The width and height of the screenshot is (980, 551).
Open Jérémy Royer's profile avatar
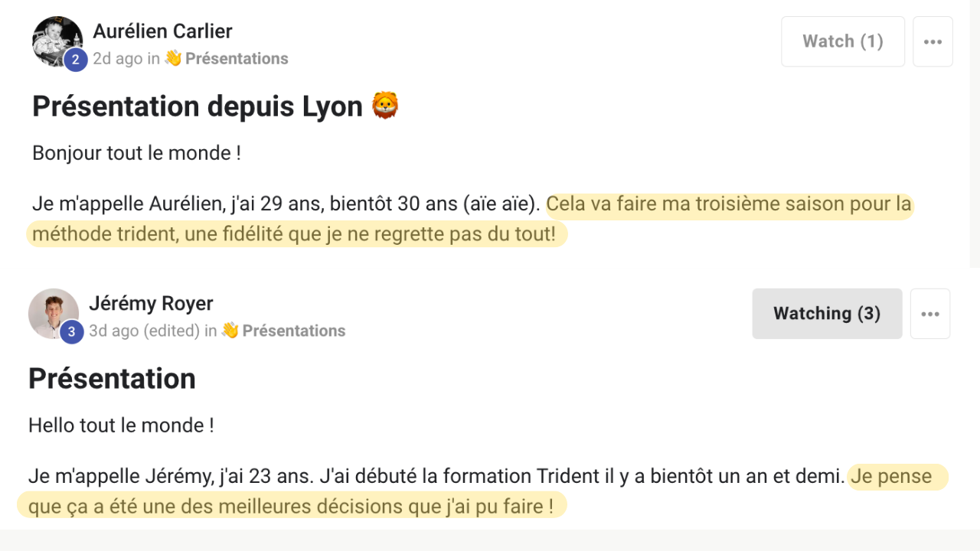point(54,314)
